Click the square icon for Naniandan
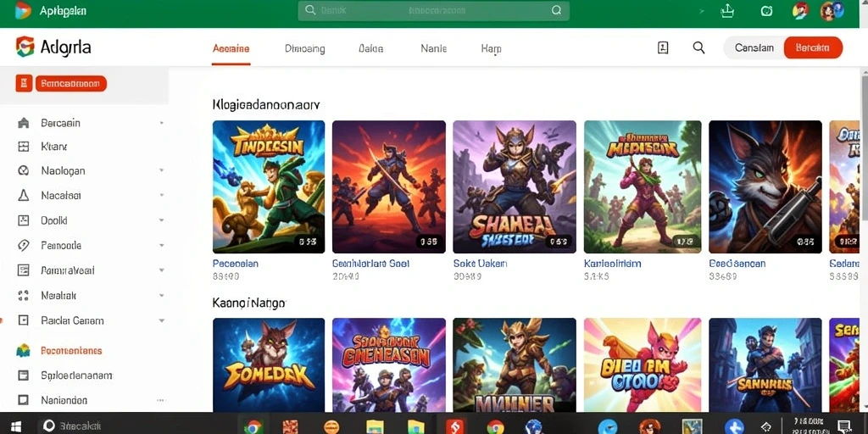This screenshot has width=868, height=434. click(x=23, y=400)
